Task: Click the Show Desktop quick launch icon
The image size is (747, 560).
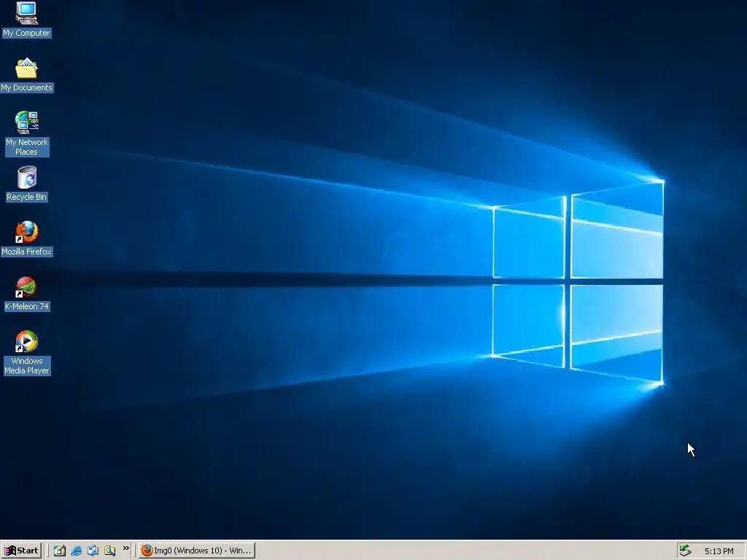Action: (60, 551)
